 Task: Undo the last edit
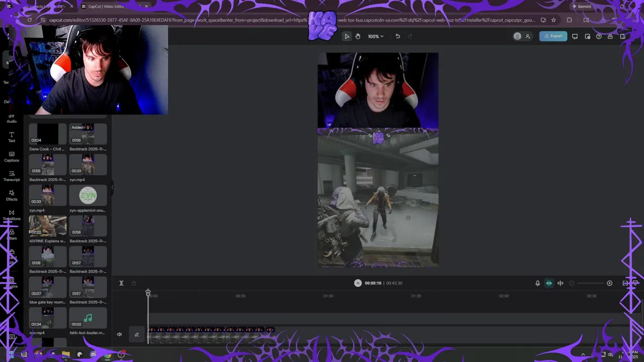click(x=397, y=36)
